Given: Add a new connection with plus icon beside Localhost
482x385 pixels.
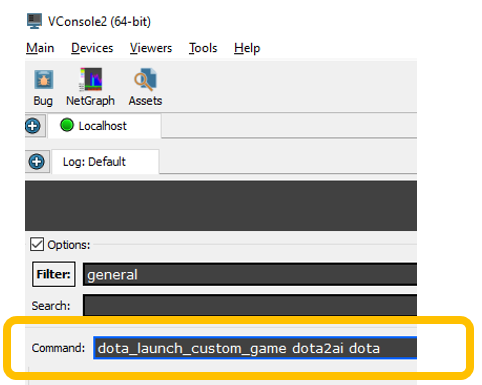Looking at the screenshot, I should pyautogui.click(x=33, y=126).
